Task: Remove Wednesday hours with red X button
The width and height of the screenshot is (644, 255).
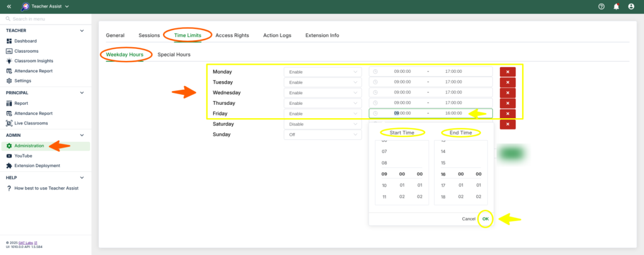Action: [x=508, y=93]
